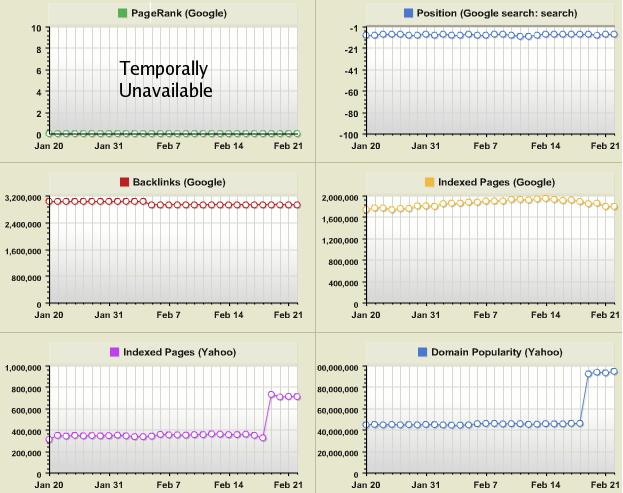Click Feb 7 under Domain Popularity chart

pyautogui.click(x=485, y=485)
